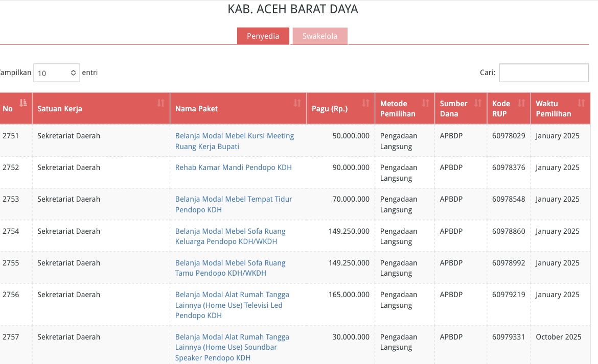Switch to the Swakelola tab
The height and width of the screenshot is (364, 598).
tap(319, 36)
